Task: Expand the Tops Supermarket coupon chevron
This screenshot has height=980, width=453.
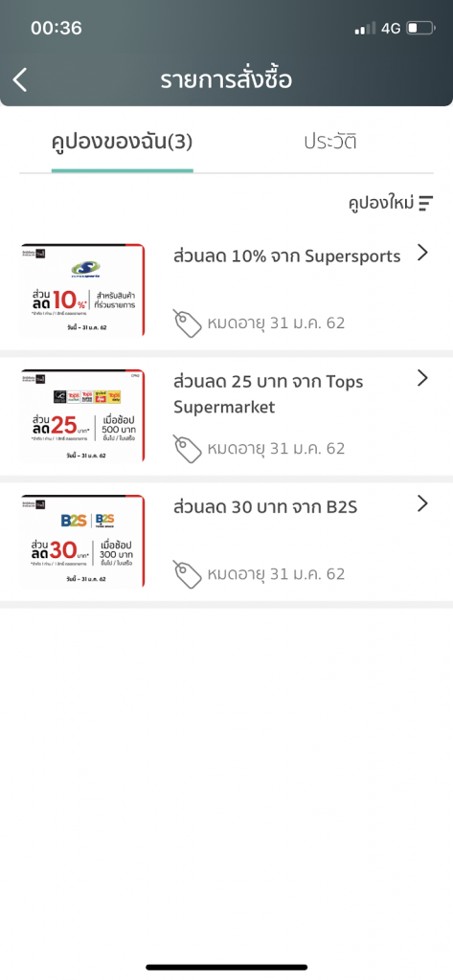Action: pyautogui.click(x=423, y=377)
